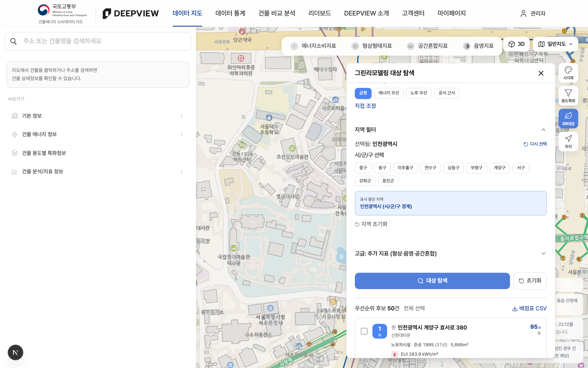Click the 국토교통부 ministry emblem
Screen dimensions: 588x368
[44, 10]
